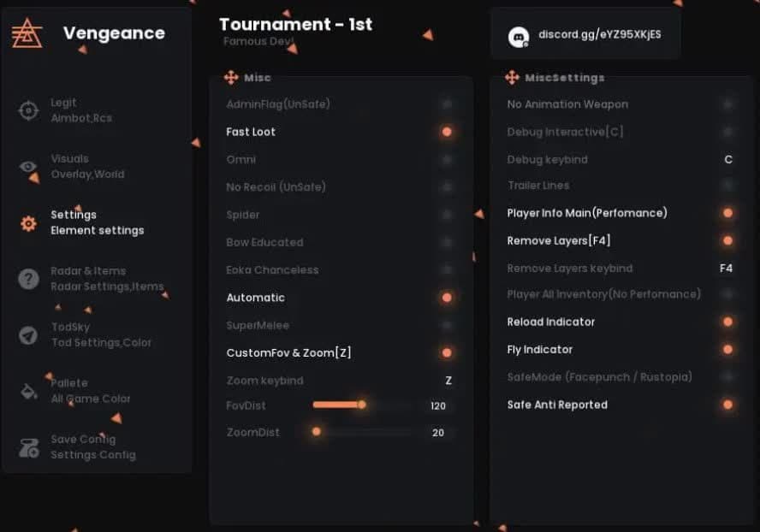This screenshot has height=532, width=760.
Task: Click the MiscSettings move cross icon
Action: (512, 77)
